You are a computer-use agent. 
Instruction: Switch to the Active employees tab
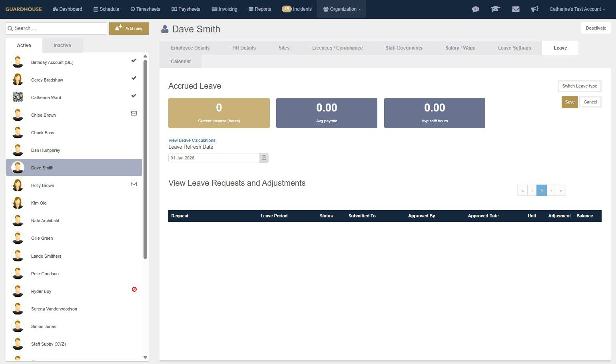click(x=24, y=46)
